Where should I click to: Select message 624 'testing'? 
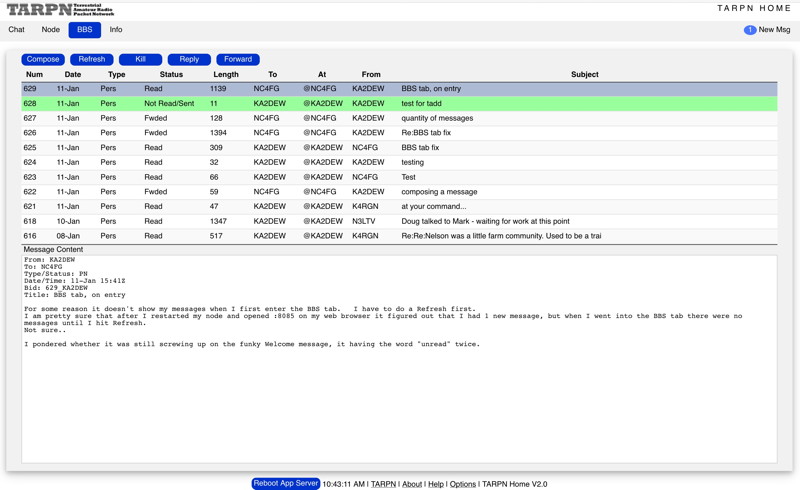[x=399, y=162]
